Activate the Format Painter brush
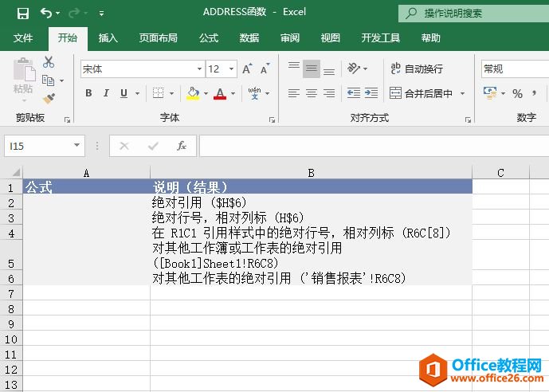 (x=49, y=98)
